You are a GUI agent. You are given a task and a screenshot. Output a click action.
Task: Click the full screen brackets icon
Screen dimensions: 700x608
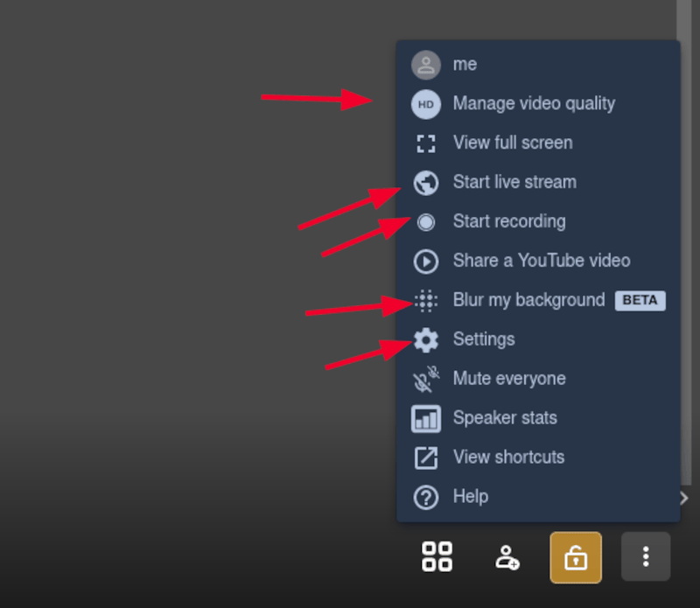pos(426,143)
